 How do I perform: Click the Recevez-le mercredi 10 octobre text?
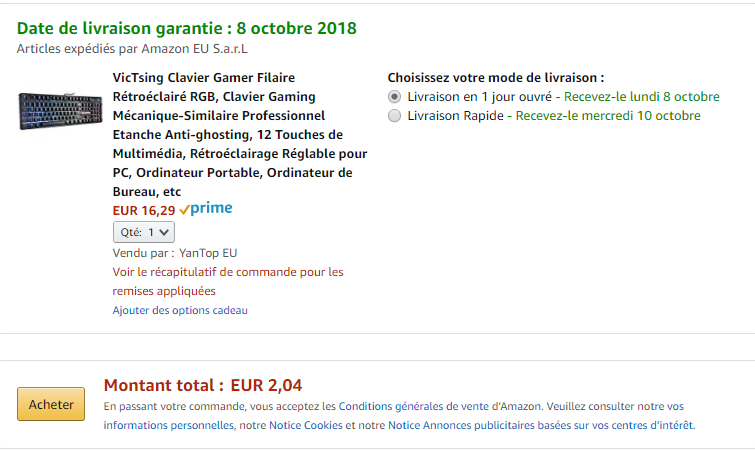click(608, 116)
